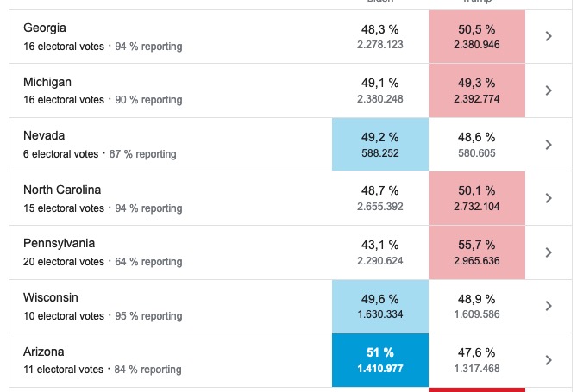Click the North Carolina state label
The image size is (577, 392).
click(x=63, y=190)
